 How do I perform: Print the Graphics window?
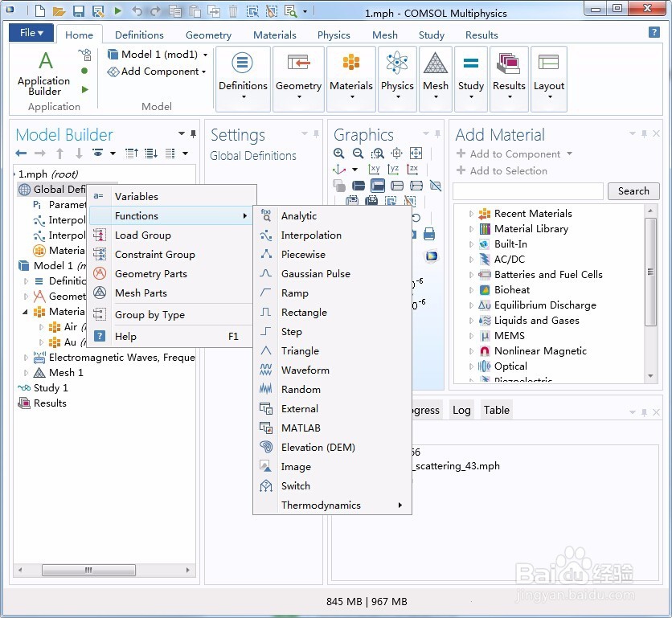coord(429,234)
